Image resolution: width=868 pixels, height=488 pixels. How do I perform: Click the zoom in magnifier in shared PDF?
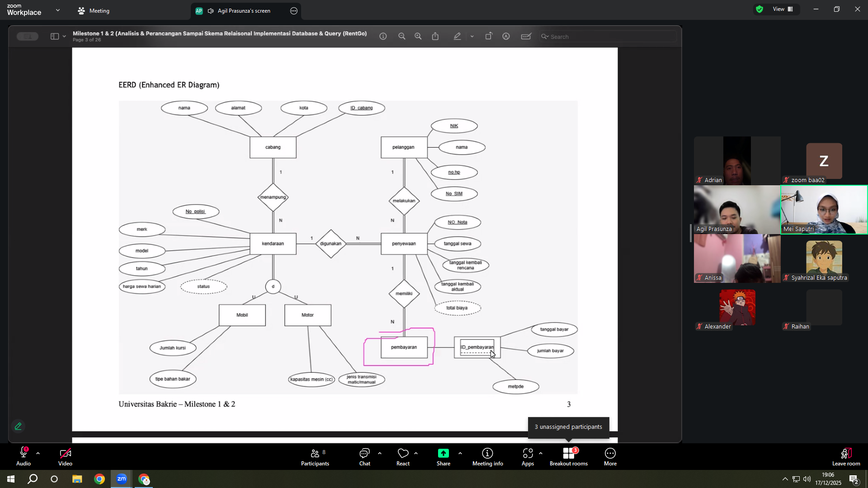[418, 37]
